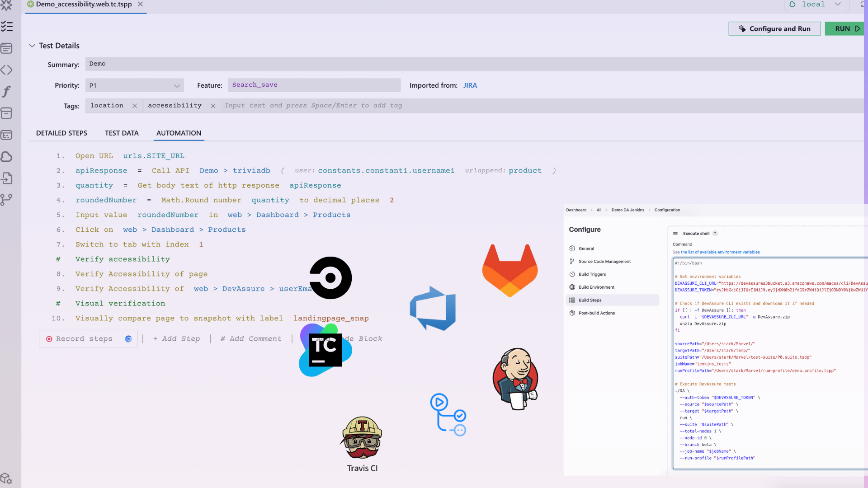Click the app logo at sidebar top
This screenshot has height=488, width=868.
(6, 5)
